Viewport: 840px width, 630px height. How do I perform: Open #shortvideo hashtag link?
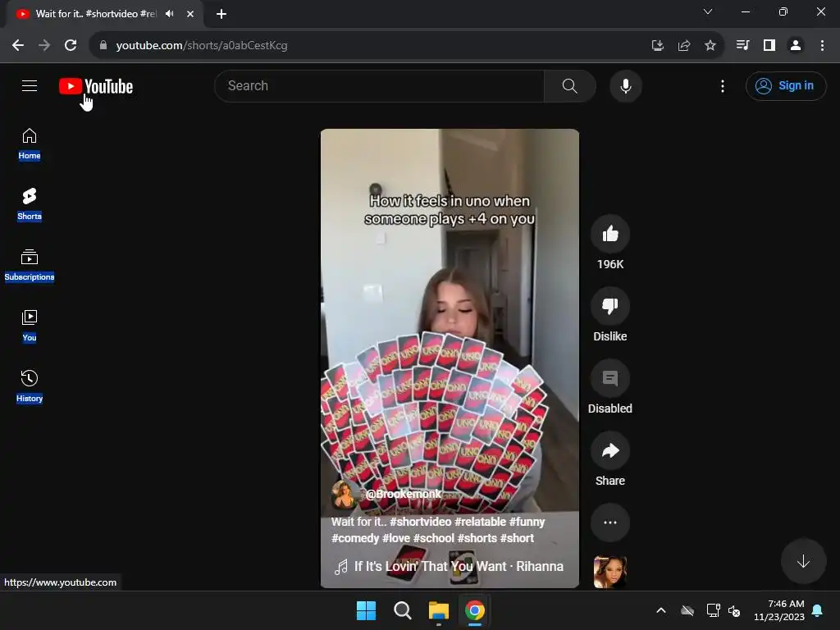pos(421,522)
